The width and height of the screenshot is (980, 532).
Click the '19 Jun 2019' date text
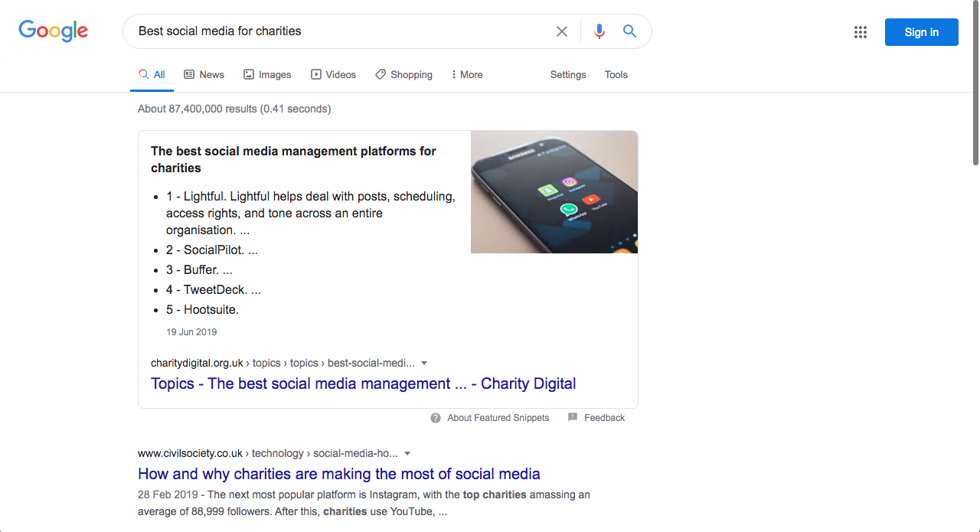pos(191,332)
